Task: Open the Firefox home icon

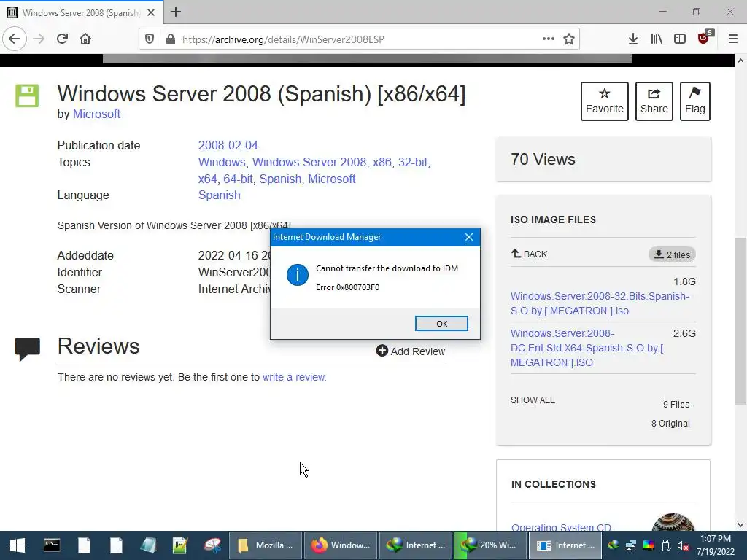Action: [x=85, y=39]
